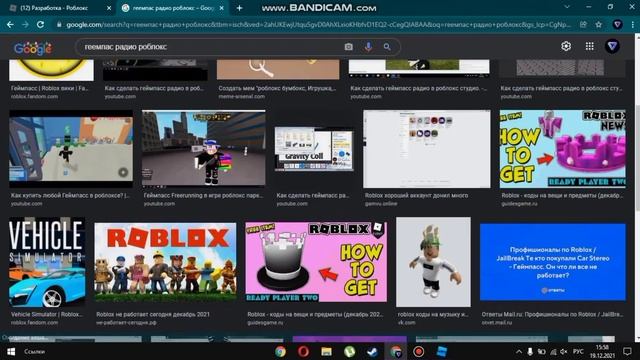Launch Chrome from the taskbar
The height and width of the screenshot is (360, 640).
tap(280, 351)
